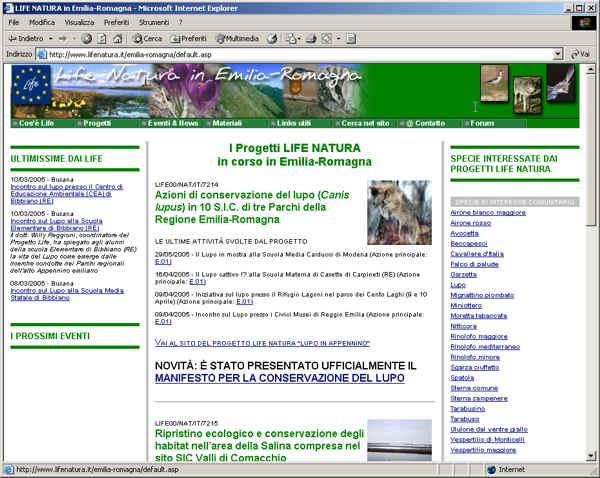Click the vertical scrollbar thumb
This screenshot has width=600, height=478.
click(590, 150)
